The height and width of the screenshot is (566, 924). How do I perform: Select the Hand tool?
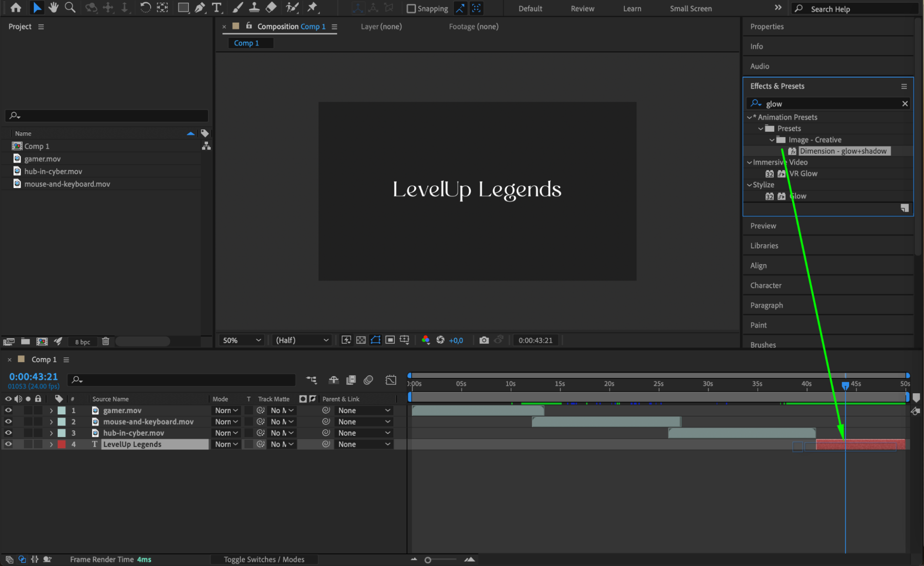coord(54,7)
